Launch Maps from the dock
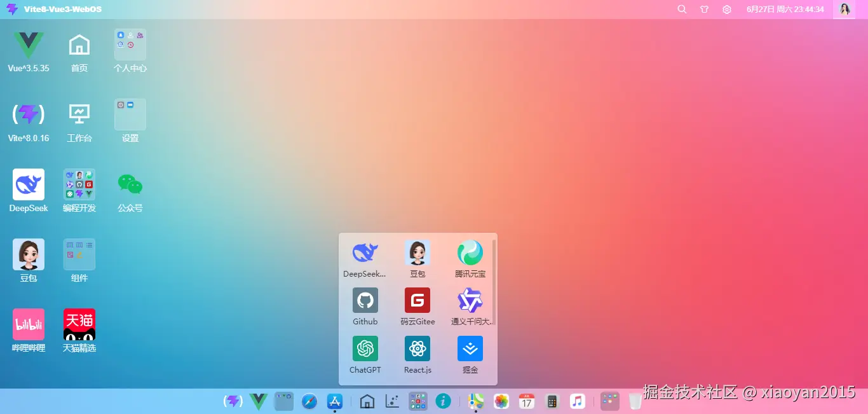Screen dimensions: 868x414 (x=476, y=401)
